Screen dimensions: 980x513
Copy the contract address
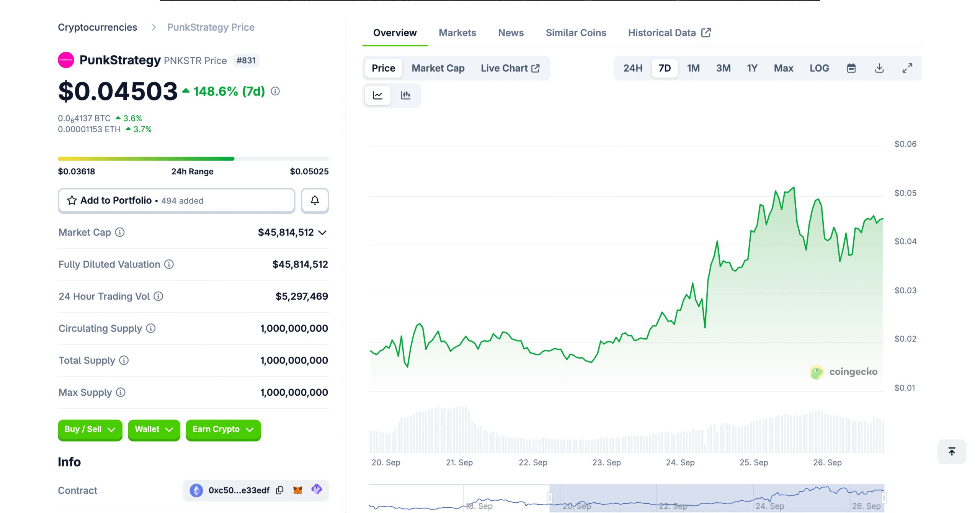pyautogui.click(x=280, y=490)
